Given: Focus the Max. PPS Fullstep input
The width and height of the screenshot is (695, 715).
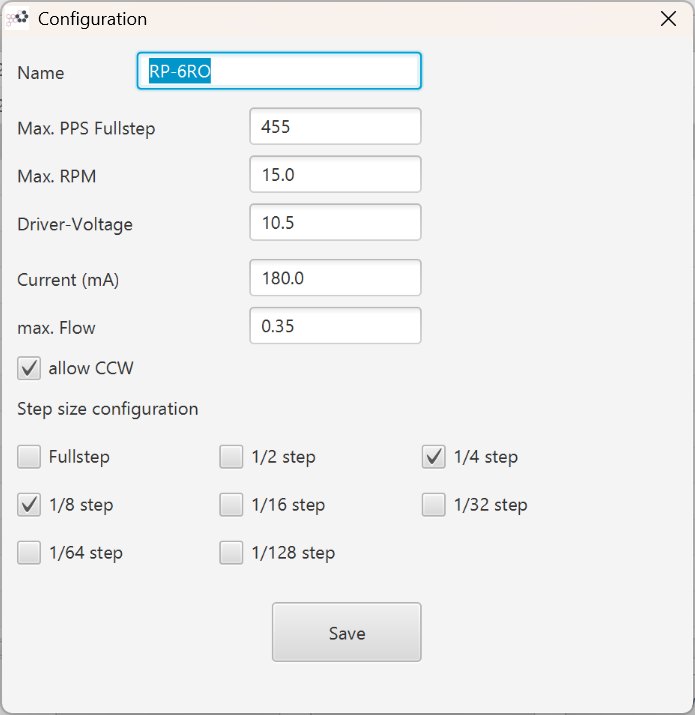Looking at the screenshot, I should coord(335,127).
